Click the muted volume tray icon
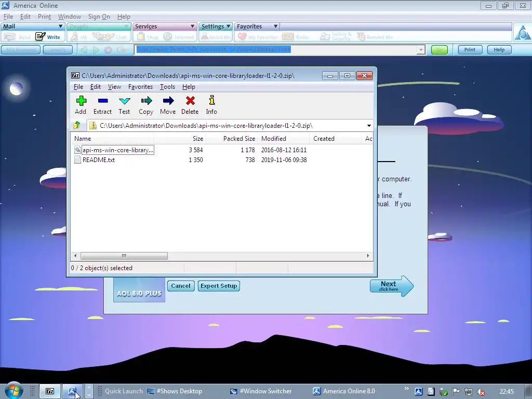The height and width of the screenshot is (399, 532). click(x=481, y=392)
